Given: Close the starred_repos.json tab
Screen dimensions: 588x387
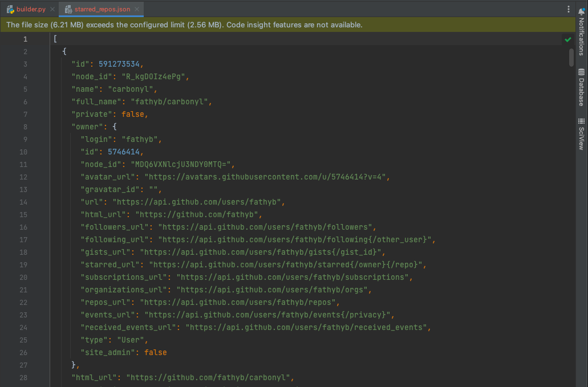Looking at the screenshot, I should tap(137, 9).
